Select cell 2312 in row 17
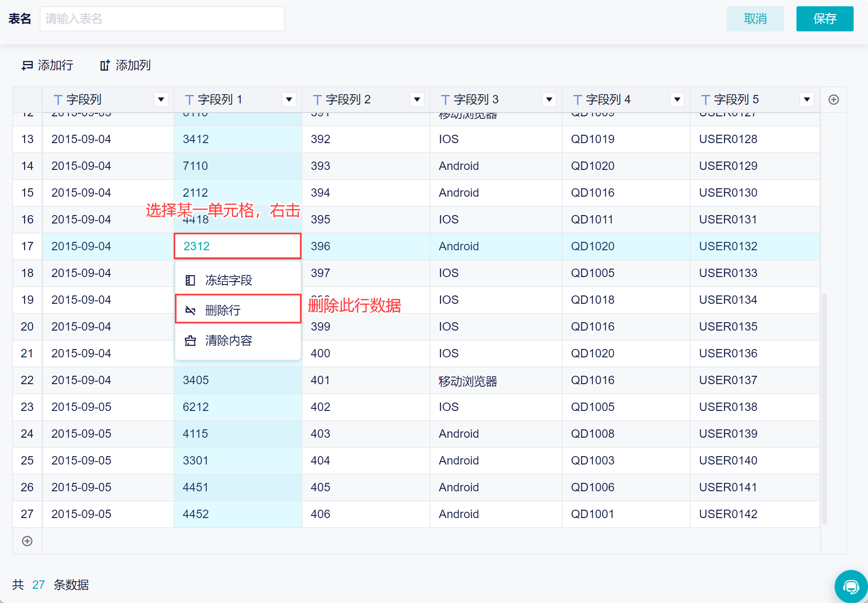The width and height of the screenshot is (868, 603). point(237,246)
